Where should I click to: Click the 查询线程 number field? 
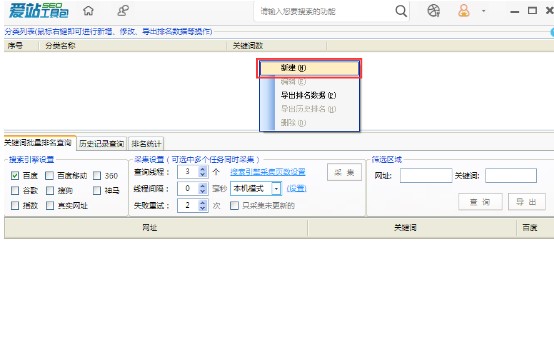pyautogui.click(x=188, y=172)
